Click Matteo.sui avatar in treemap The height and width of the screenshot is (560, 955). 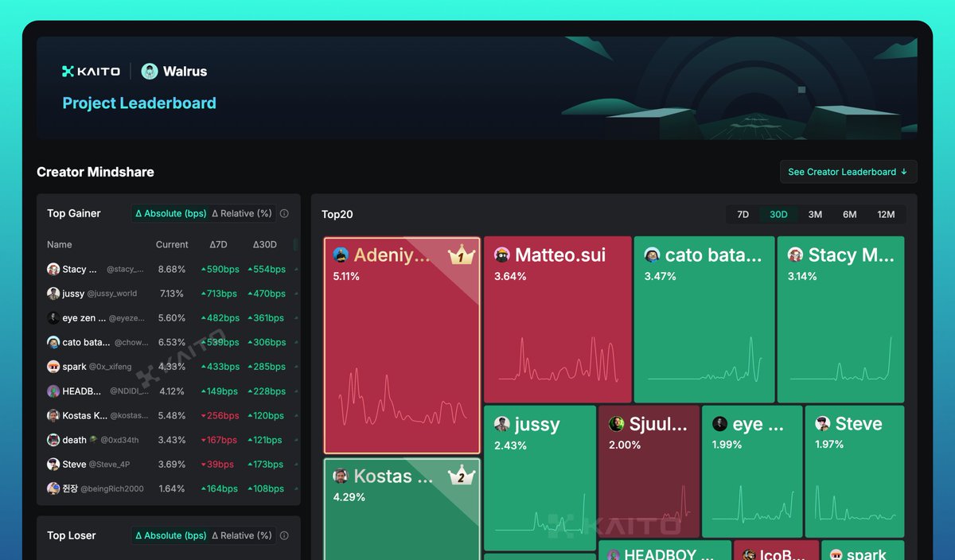pos(502,255)
